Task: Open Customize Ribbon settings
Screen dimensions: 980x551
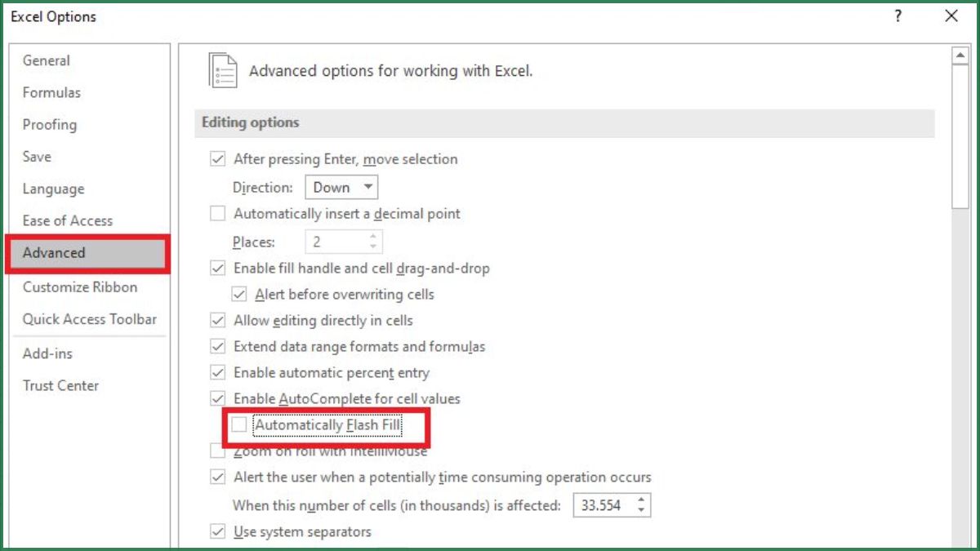Action: [80, 287]
